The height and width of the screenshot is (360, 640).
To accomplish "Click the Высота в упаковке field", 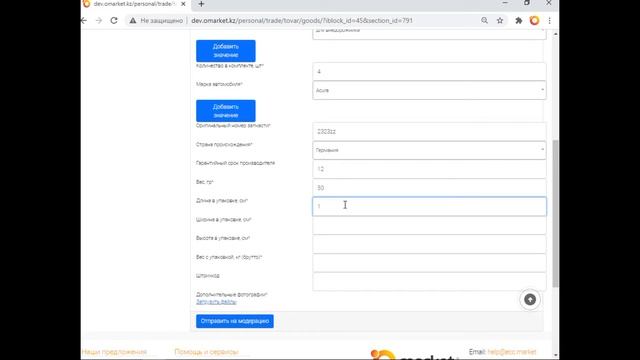I will (x=429, y=244).
